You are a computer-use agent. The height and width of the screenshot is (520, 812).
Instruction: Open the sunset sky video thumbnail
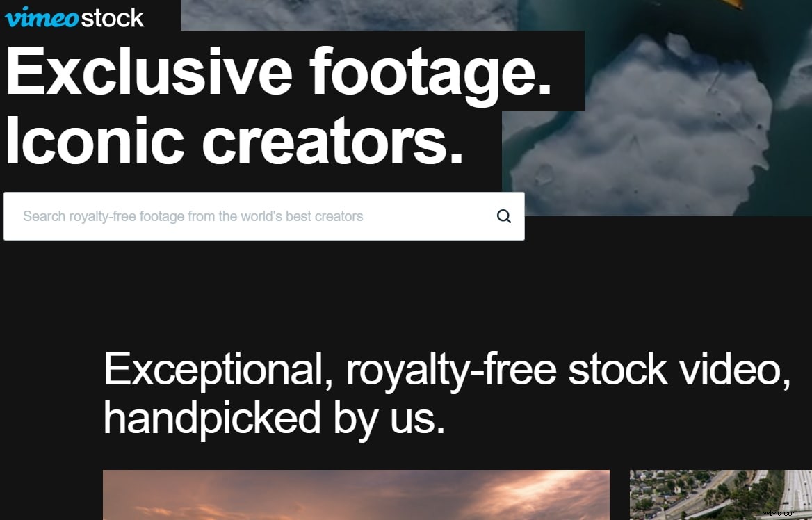356,494
